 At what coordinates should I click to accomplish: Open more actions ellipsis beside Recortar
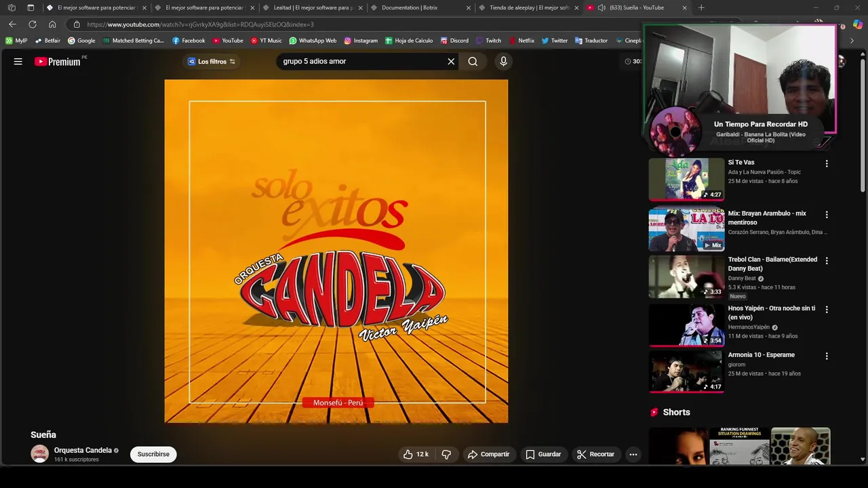[633, 454]
